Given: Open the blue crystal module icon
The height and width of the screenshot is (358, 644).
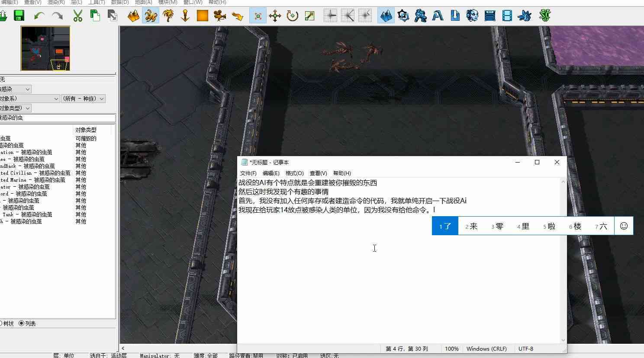Looking at the screenshot, I should (525, 16).
